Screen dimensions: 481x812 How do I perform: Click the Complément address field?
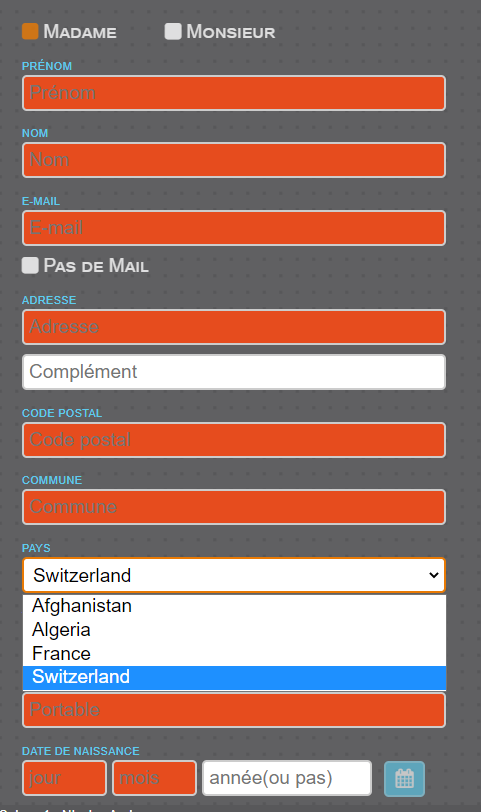point(234,372)
